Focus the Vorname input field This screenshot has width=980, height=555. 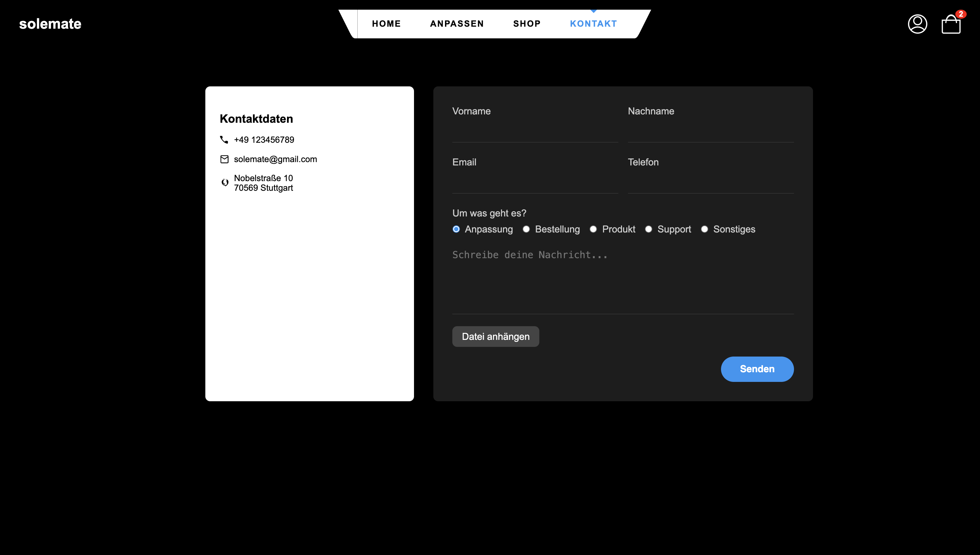[x=535, y=132]
